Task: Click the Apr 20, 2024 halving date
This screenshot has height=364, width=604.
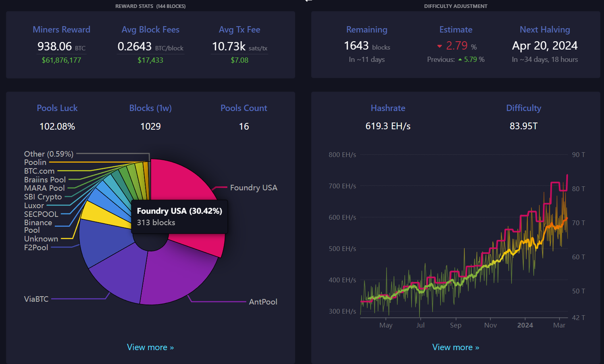Action: click(545, 46)
